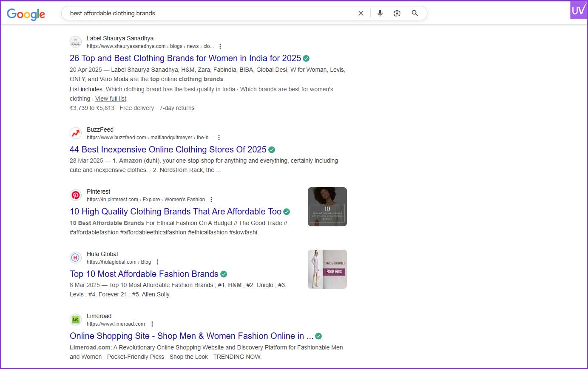The width and height of the screenshot is (588, 369).
Task: Click 'View full list' link
Action: click(x=111, y=99)
